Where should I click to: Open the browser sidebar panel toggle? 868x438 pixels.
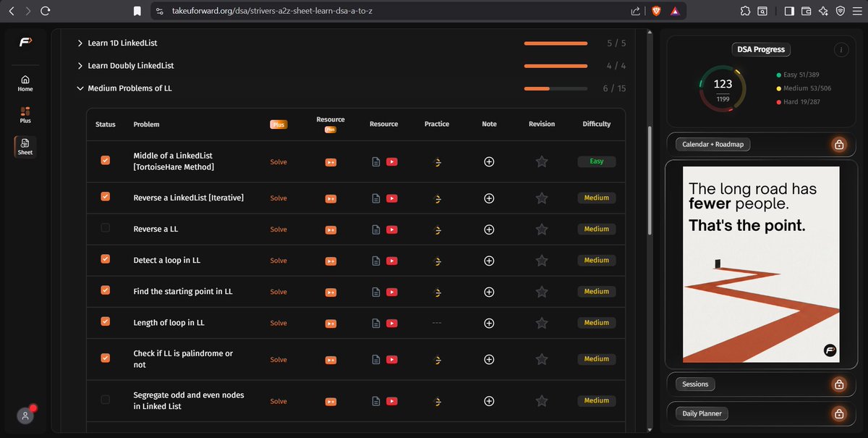[x=789, y=11]
